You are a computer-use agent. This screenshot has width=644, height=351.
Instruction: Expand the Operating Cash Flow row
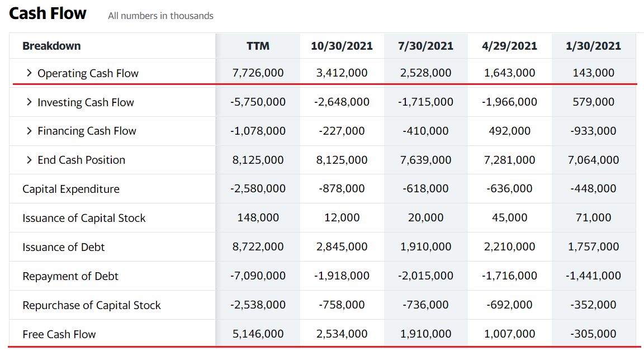pos(29,73)
